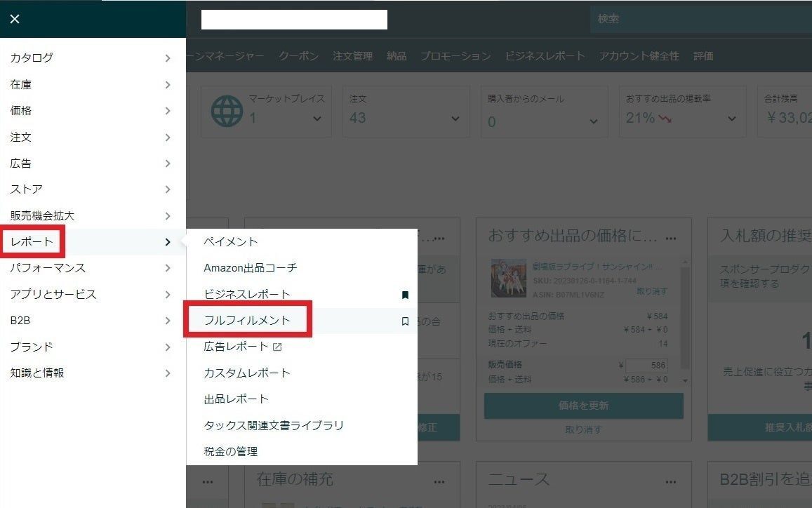This screenshot has width=812, height=508.
Task: Expand the 在庫 menu chevron
Action: click(167, 84)
